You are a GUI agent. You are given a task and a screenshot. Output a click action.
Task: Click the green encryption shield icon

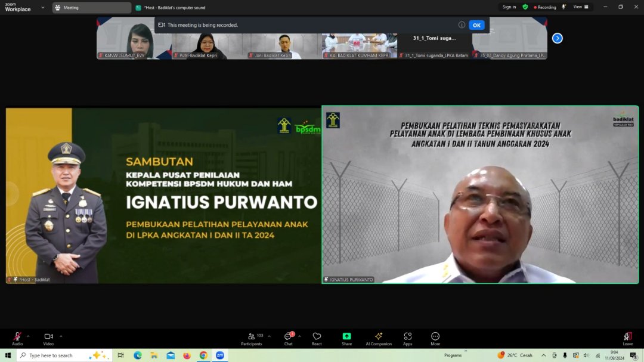pos(525,7)
